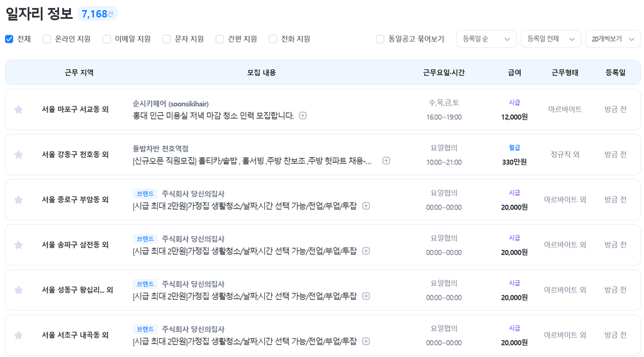
Task: Star the 서울 서초구 내곡동 job listing
Action: [18, 335]
